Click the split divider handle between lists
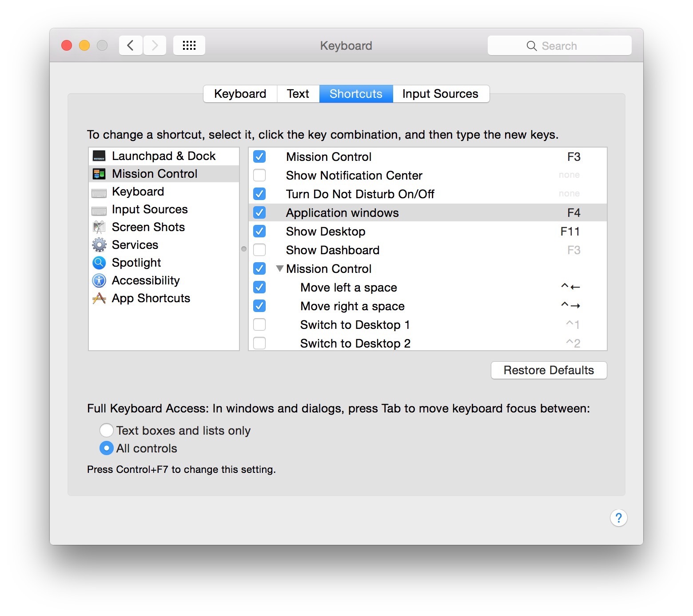Image resolution: width=693 pixels, height=616 pixels. pos(243,249)
